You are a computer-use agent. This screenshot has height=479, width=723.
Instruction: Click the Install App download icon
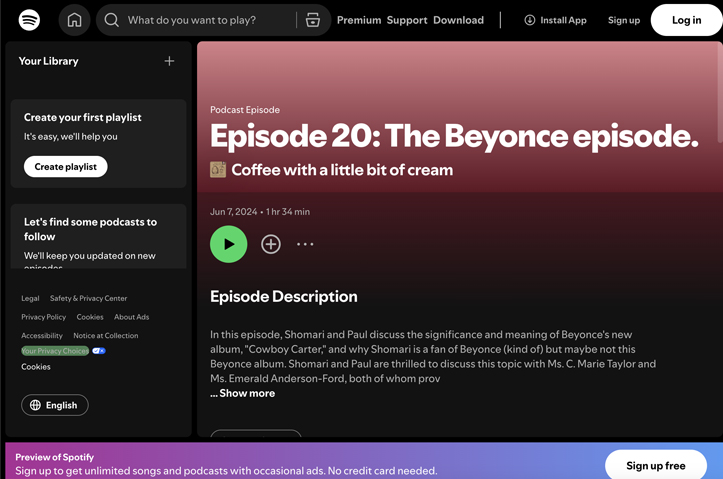coord(530,20)
